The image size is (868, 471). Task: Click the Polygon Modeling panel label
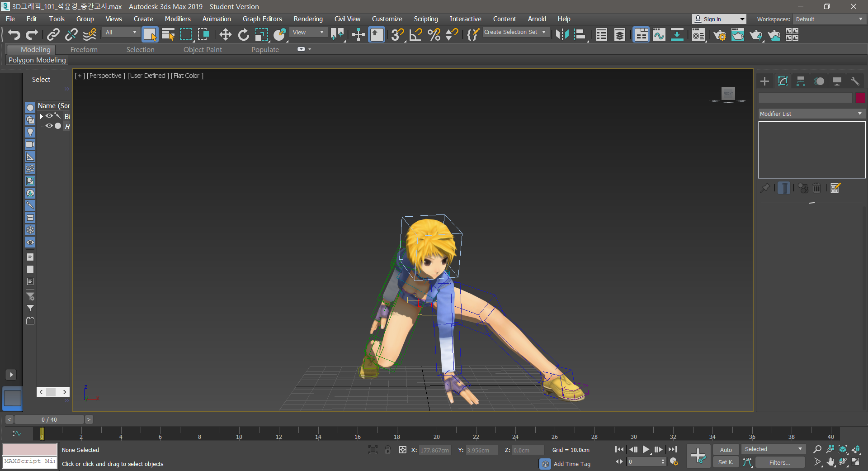click(x=37, y=60)
